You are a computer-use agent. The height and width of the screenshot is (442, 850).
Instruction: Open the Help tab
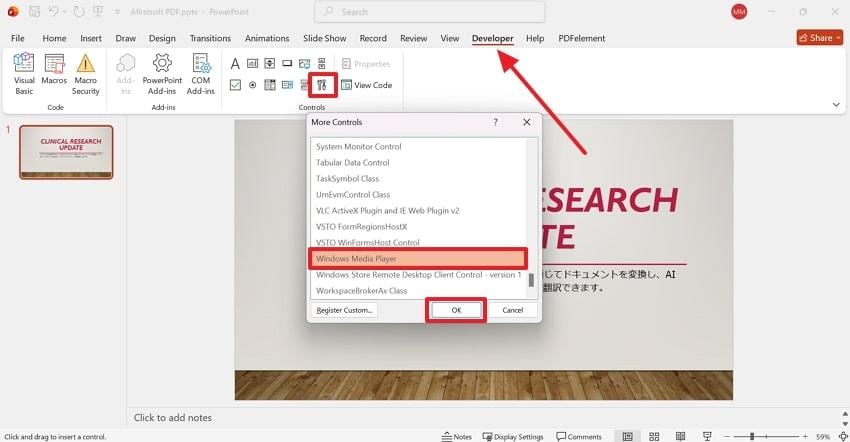(535, 38)
